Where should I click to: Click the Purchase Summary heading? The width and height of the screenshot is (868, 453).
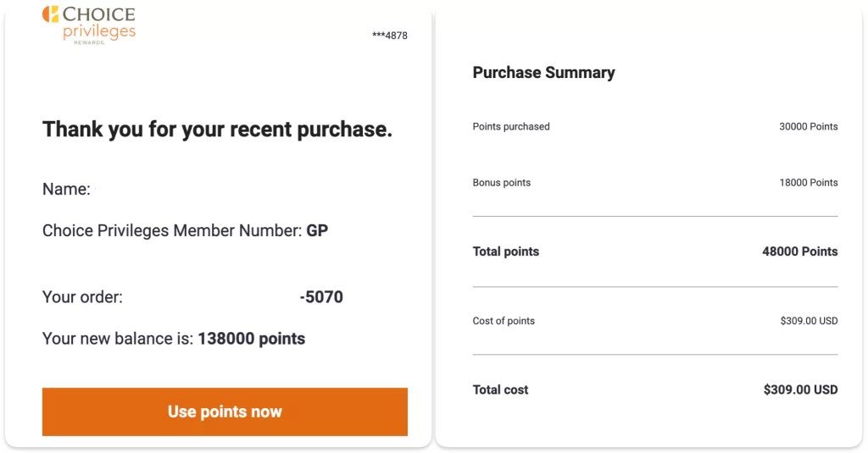click(x=543, y=73)
